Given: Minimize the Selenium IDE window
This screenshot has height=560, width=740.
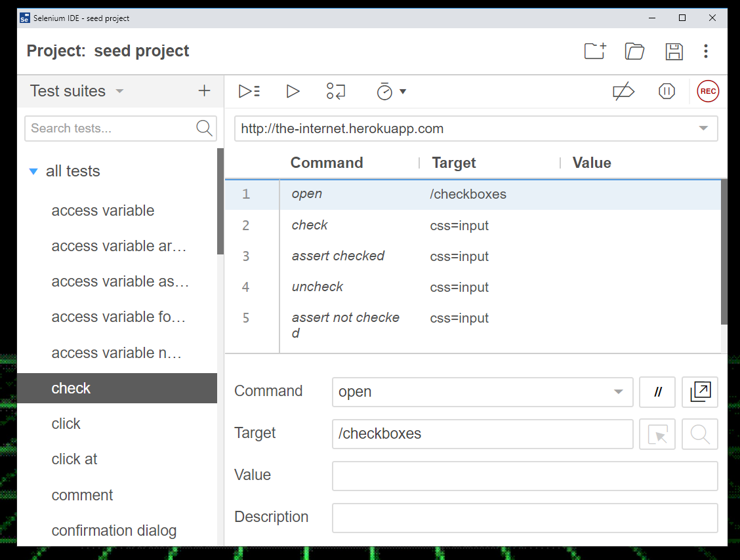Looking at the screenshot, I should point(651,18).
